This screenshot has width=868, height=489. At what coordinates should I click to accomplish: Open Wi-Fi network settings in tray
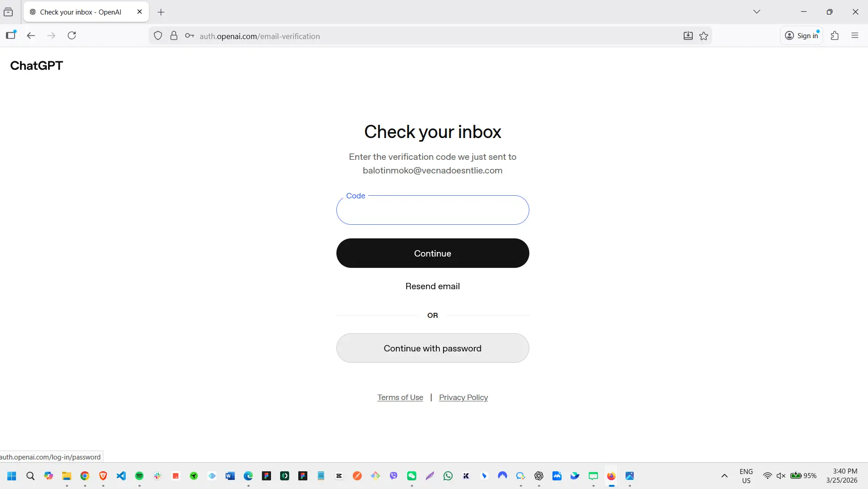(x=767, y=476)
